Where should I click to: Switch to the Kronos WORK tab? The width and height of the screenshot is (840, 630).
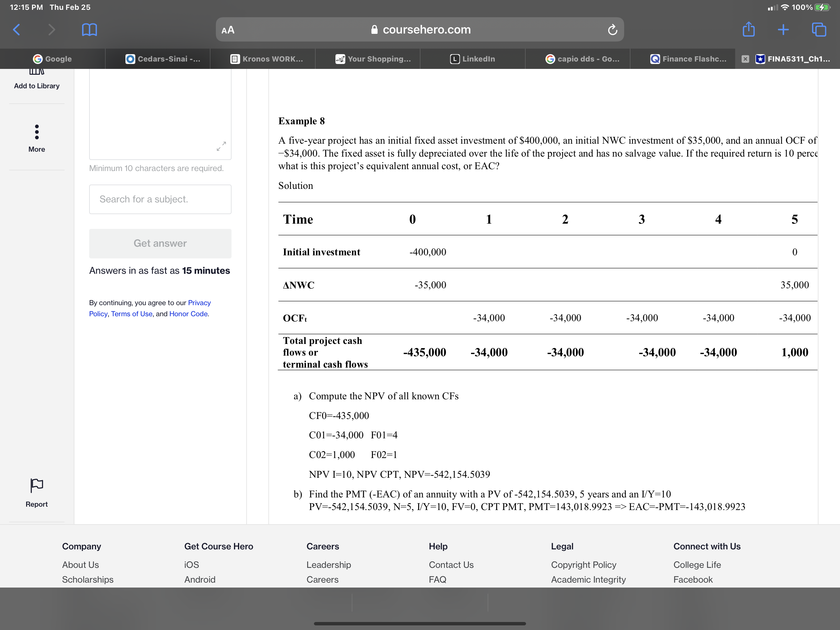[267, 59]
